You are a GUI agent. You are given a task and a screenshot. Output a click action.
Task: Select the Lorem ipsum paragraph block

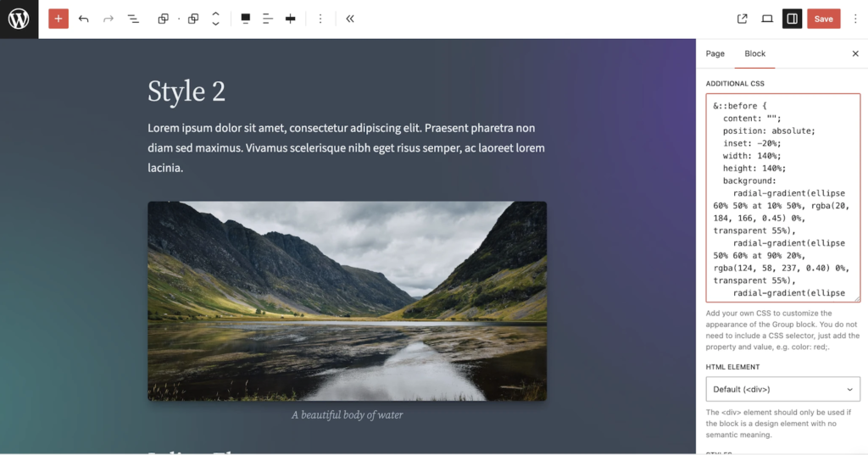[x=347, y=147]
